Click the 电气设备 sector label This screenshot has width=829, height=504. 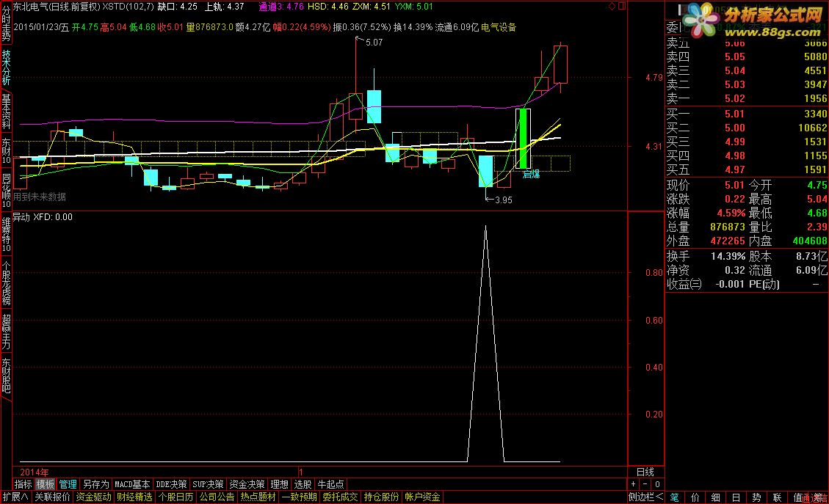pyautogui.click(x=499, y=27)
